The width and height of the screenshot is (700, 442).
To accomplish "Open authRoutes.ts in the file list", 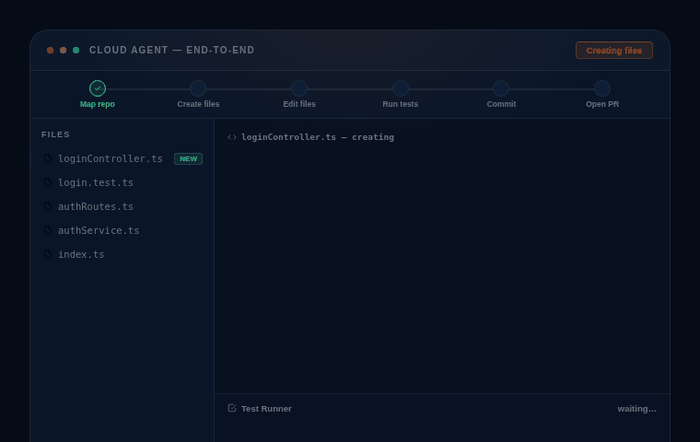I will pos(122,206).
